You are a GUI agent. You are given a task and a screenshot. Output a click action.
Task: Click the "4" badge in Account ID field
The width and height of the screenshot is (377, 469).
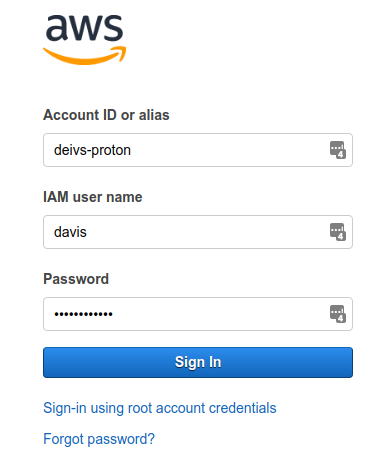coord(341,154)
